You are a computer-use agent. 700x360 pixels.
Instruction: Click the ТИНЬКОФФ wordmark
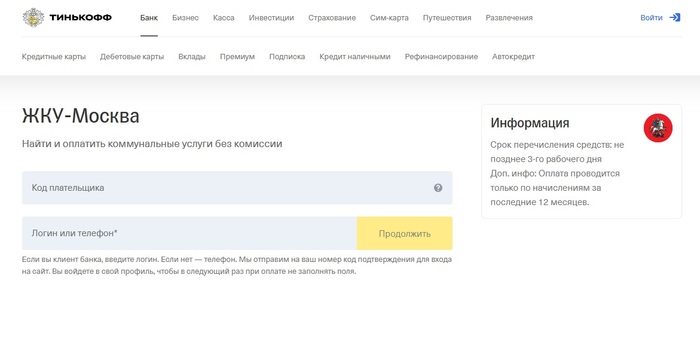(x=80, y=18)
